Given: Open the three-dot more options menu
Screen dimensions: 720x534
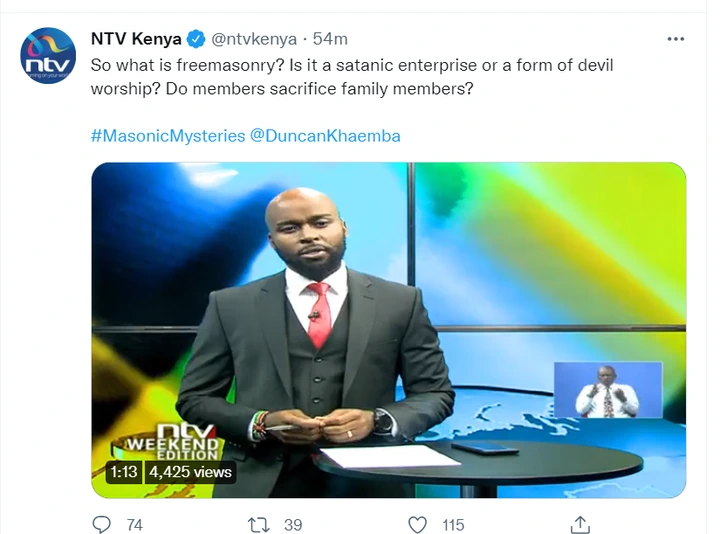Looking at the screenshot, I should click(675, 39).
